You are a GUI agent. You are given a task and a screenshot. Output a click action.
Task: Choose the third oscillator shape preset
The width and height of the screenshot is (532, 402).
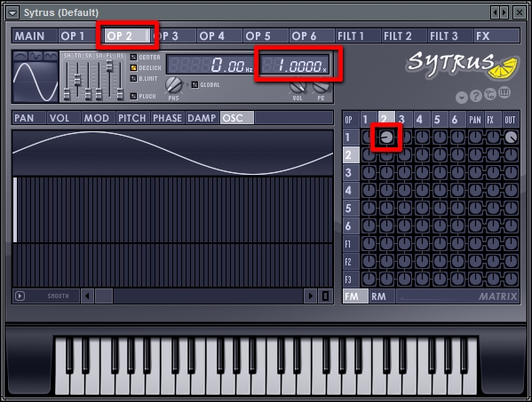(51, 56)
